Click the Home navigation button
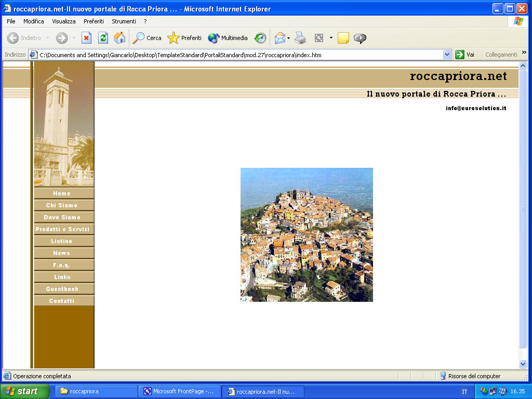The width and height of the screenshot is (532, 399). pyautogui.click(x=64, y=193)
